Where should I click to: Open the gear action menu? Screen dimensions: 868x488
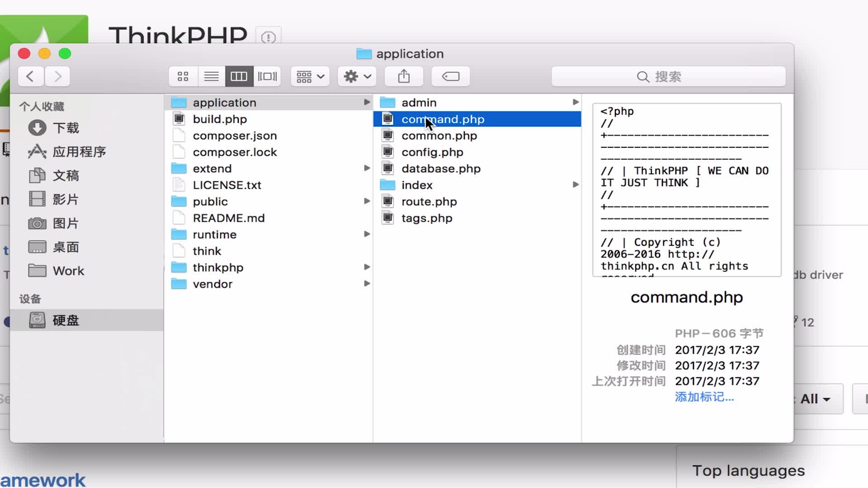(357, 76)
